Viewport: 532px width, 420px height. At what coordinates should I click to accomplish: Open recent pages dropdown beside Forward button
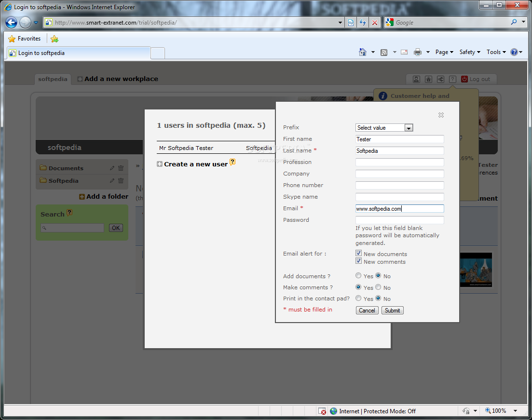click(x=36, y=23)
